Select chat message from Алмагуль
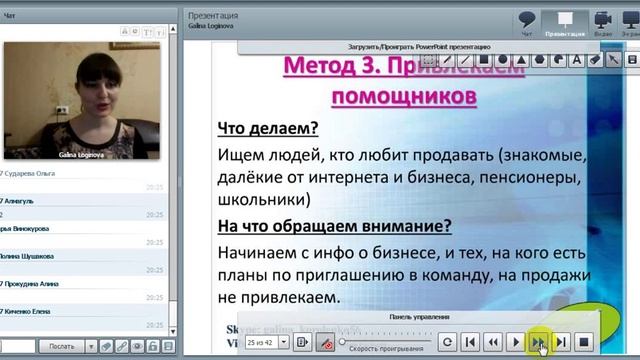 (83, 207)
